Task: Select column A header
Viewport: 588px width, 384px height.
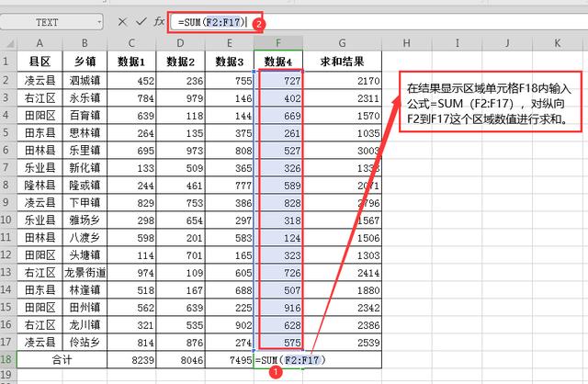Action: tap(40, 43)
